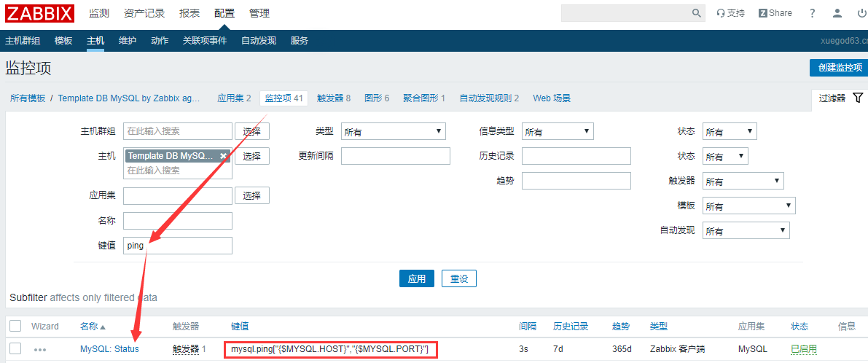Click the 应用 apply button
Screen dimensions: 868x363
tap(417, 278)
